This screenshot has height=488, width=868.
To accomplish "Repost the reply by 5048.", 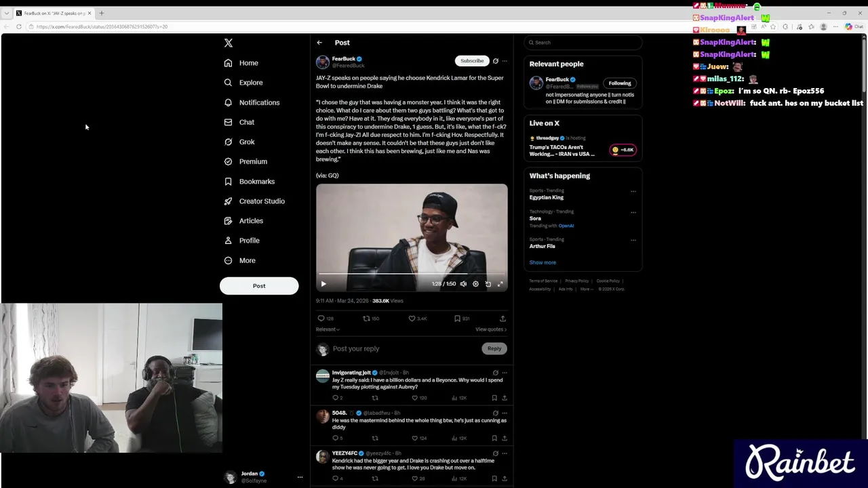I will [375, 439].
